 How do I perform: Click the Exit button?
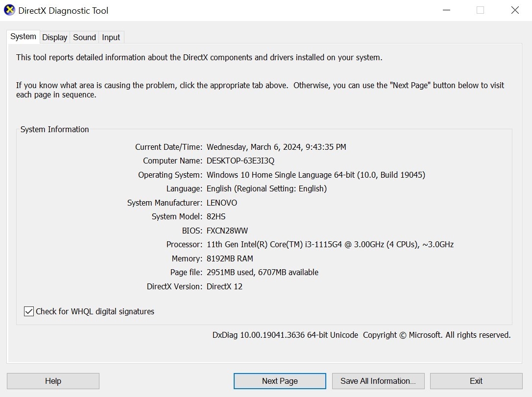tap(475, 381)
